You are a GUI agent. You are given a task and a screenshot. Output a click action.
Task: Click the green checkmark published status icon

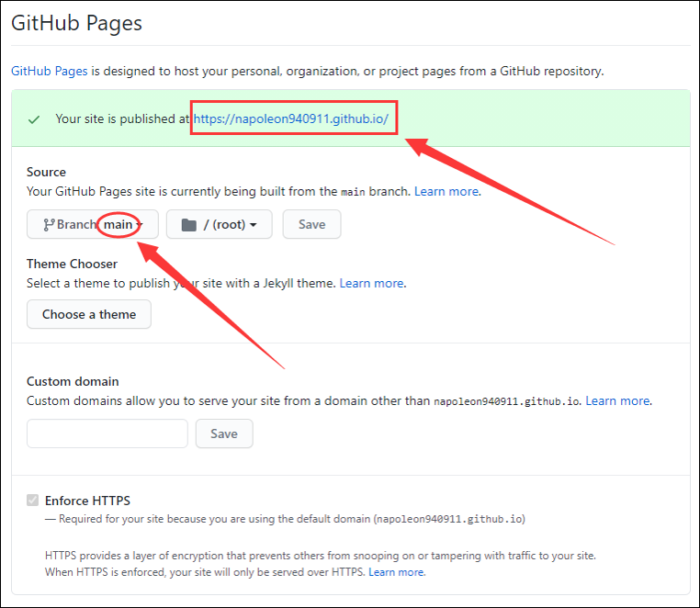[x=34, y=119]
